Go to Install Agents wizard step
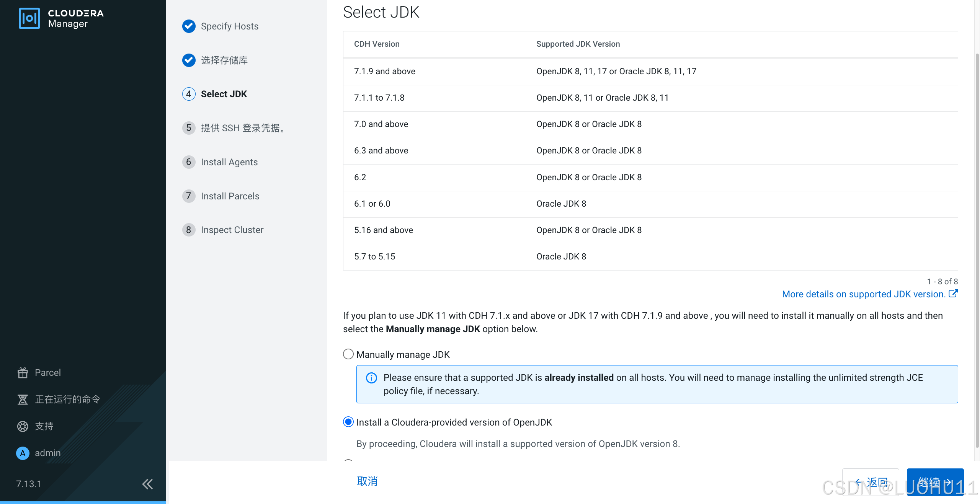980x504 pixels. (229, 162)
